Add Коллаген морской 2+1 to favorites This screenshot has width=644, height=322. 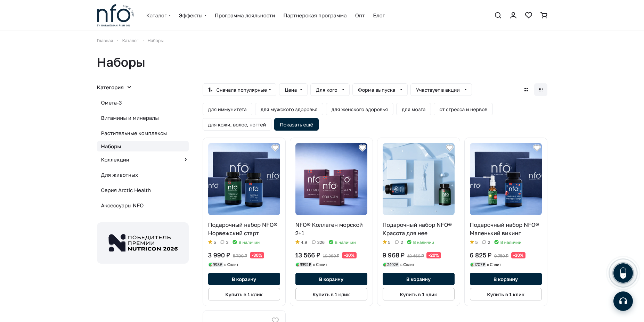pos(362,148)
